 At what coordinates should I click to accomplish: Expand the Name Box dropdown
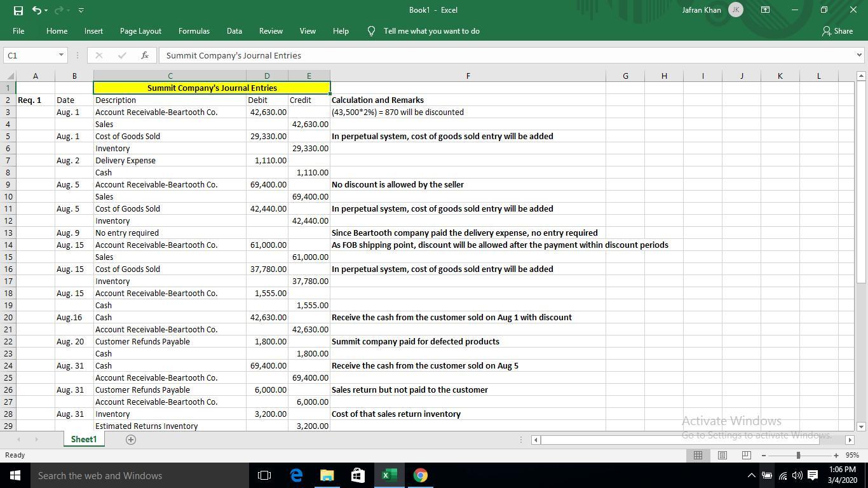click(61, 55)
